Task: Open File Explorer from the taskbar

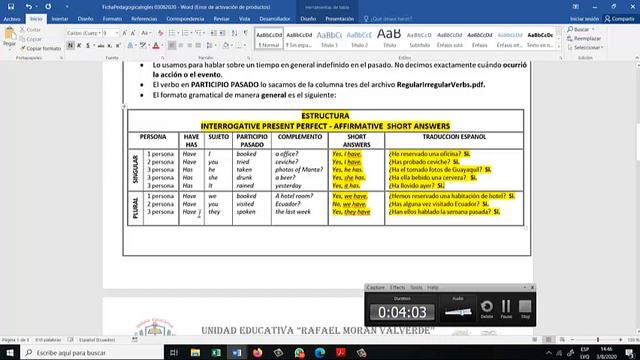Action: [196, 353]
